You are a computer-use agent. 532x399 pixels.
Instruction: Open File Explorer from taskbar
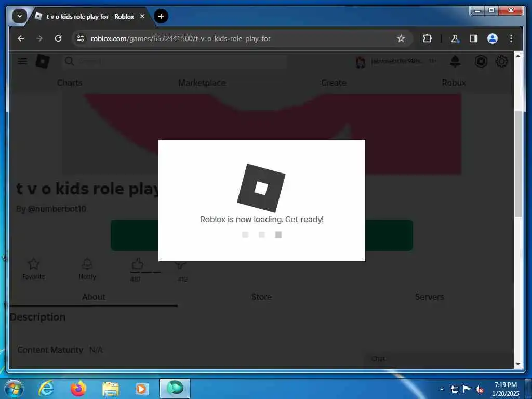(x=111, y=389)
